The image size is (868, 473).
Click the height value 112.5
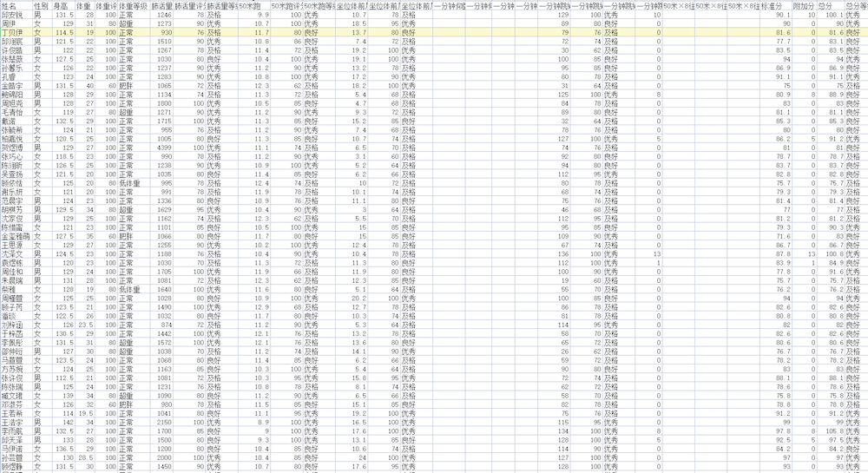click(x=65, y=378)
